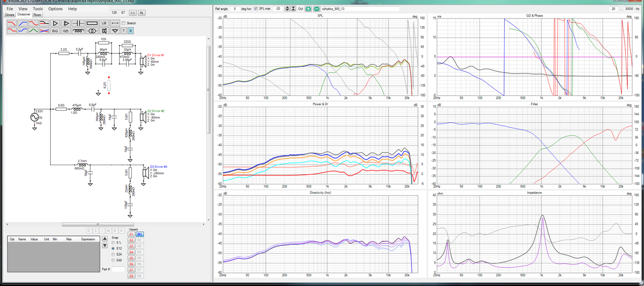Click green plus to add overlay
This screenshot has width=644, height=286.
(x=308, y=9)
